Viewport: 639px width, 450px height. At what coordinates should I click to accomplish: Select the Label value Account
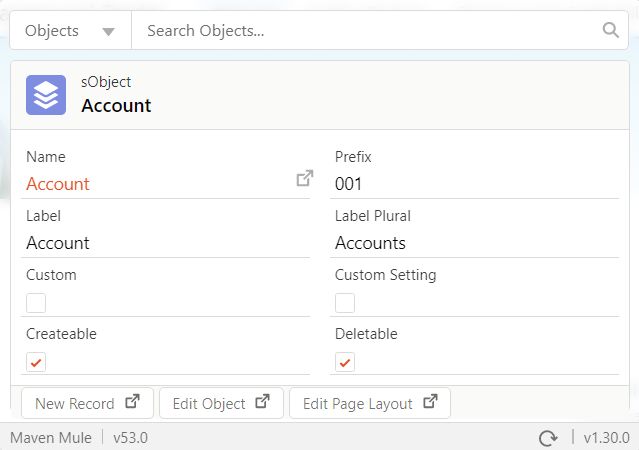tap(57, 243)
